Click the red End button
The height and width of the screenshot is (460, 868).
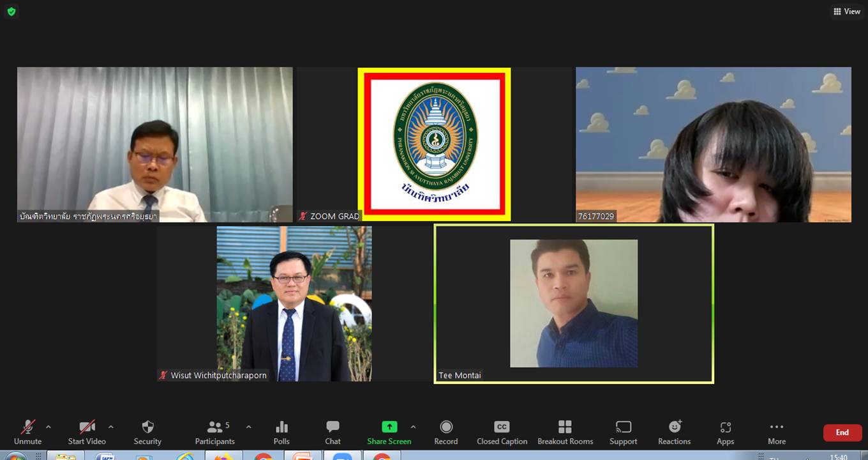(842, 433)
